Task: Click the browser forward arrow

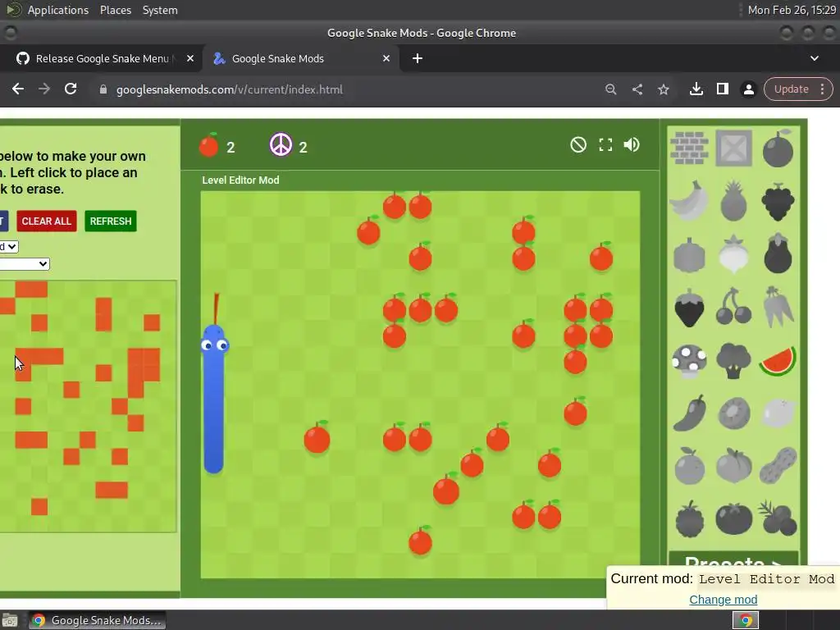Action: pos(44,89)
